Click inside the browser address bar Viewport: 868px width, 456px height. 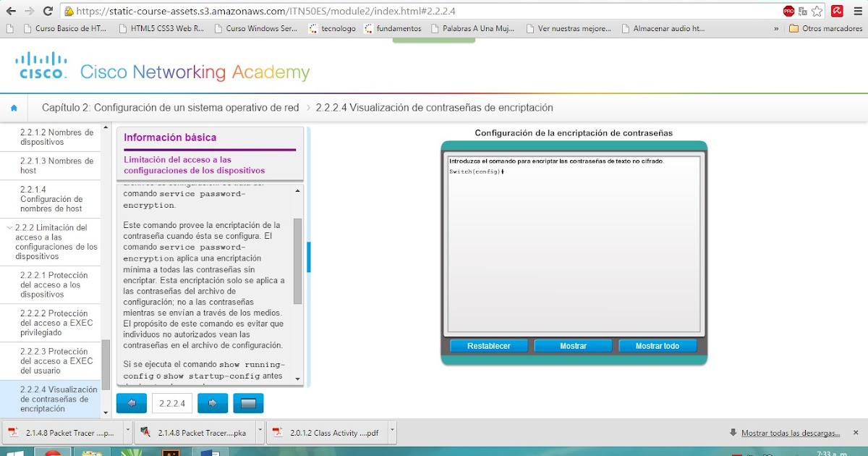click(x=289, y=11)
